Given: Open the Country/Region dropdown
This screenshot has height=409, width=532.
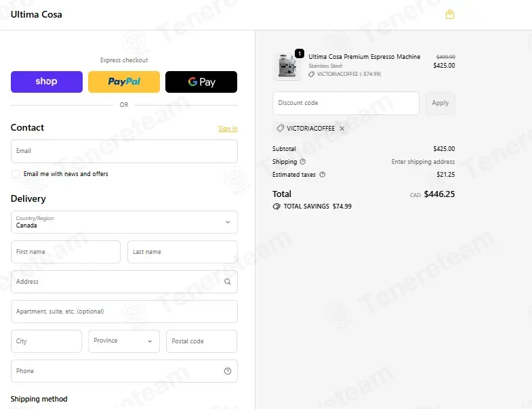Looking at the screenshot, I should tap(124, 222).
